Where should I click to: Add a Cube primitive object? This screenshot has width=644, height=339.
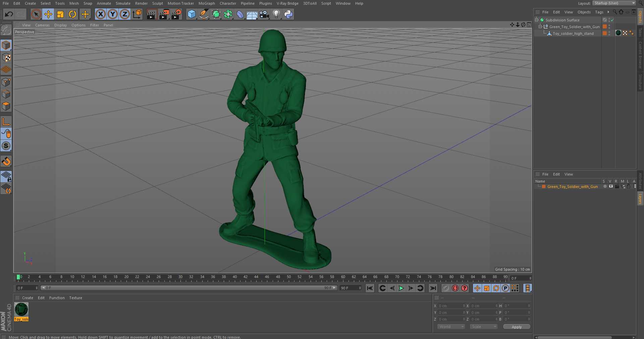pyautogui.click(x=192, y=14)
